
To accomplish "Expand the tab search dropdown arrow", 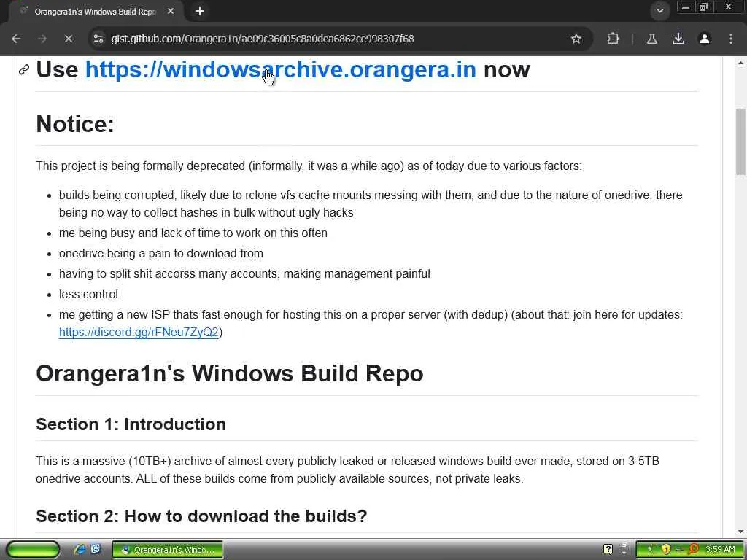I will point(659,10).
